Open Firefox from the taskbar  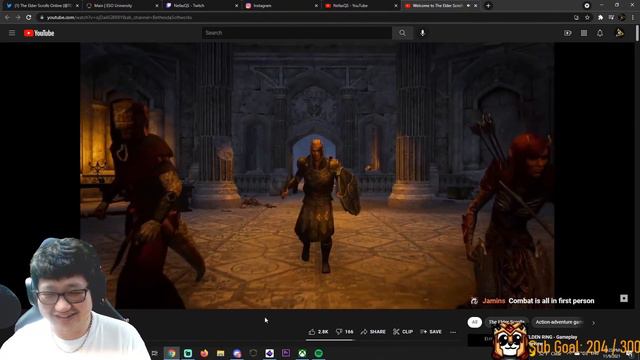(204, 353)
